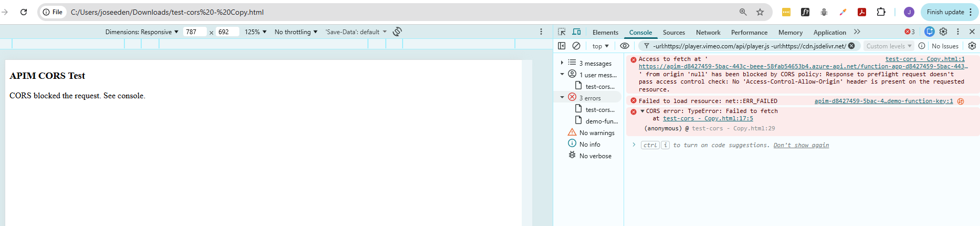Open console settings gear beside No Issues
The height and width of the screenshot is (226, 980).
point(972,46)
